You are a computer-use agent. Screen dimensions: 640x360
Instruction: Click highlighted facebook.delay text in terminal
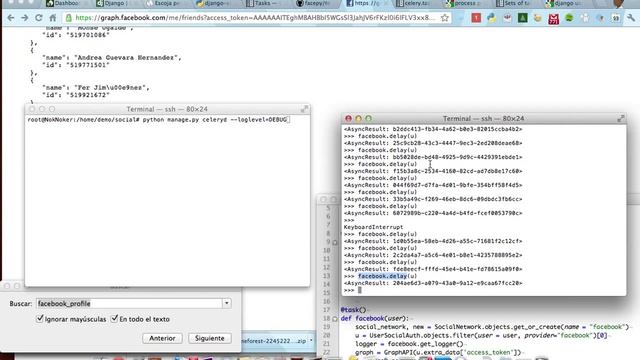[382, 276]
